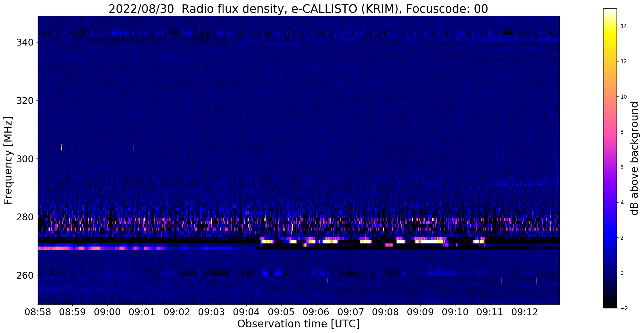The height and width of the screenshot is (333, 644).
Task: Click the 09:12 time tick label
Action: coord(525,312)
